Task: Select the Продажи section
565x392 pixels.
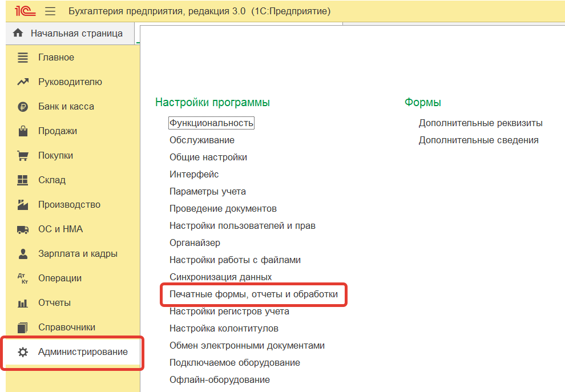Action: point(58,131)
